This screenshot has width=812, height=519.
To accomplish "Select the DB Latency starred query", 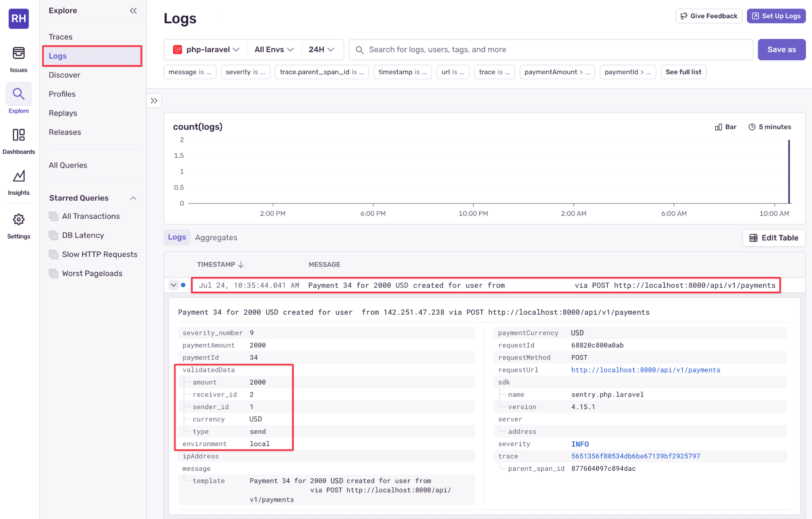I will [83, 235].
